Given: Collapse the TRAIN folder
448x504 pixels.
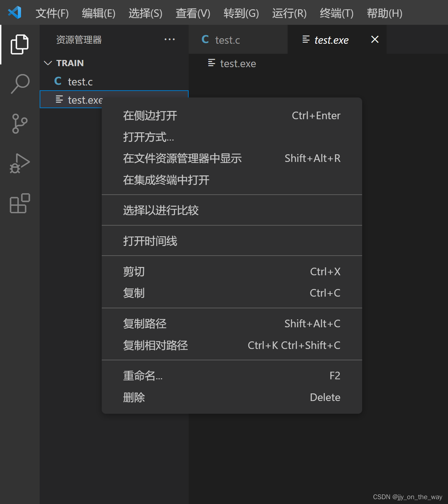Looking at the screenshot, I should 48,63.
